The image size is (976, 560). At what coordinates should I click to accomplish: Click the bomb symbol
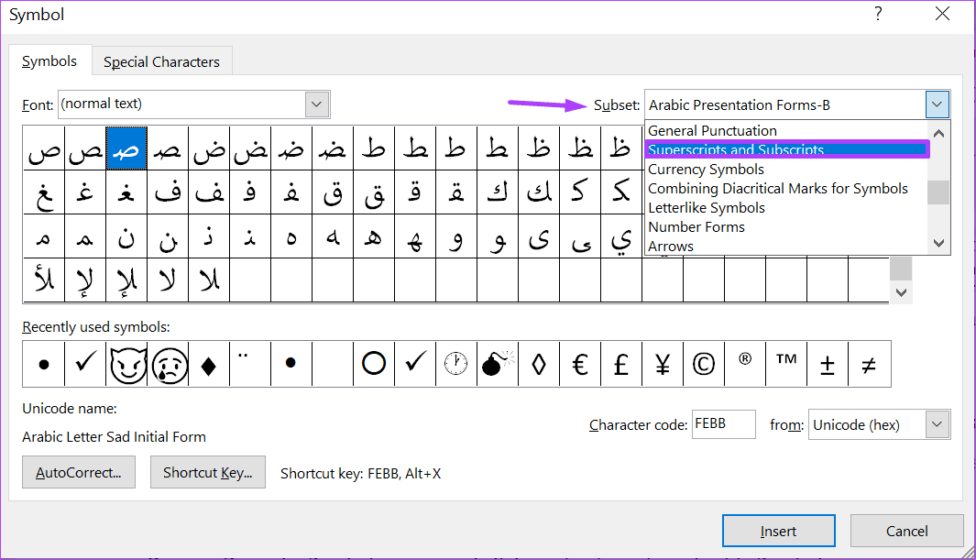click(497, 364)
